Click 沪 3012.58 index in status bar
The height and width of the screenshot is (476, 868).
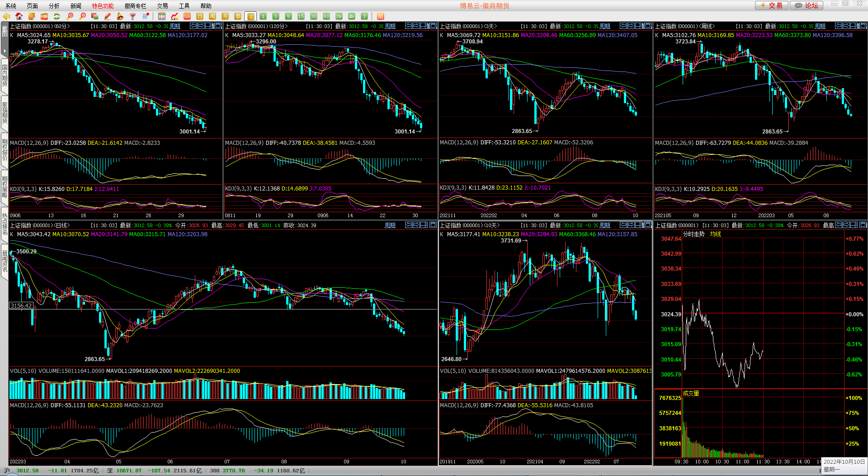pos(21,471)
